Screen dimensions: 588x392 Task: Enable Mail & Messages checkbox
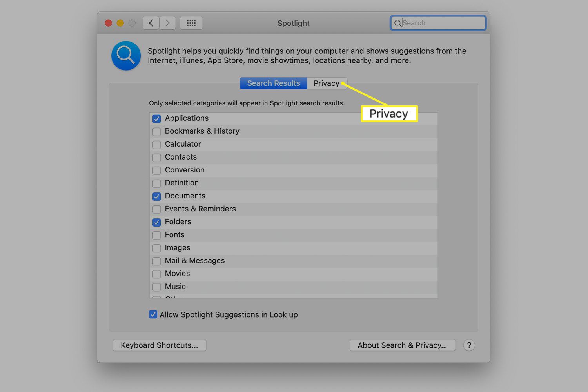pyautogui.click(x=156, y=261)
